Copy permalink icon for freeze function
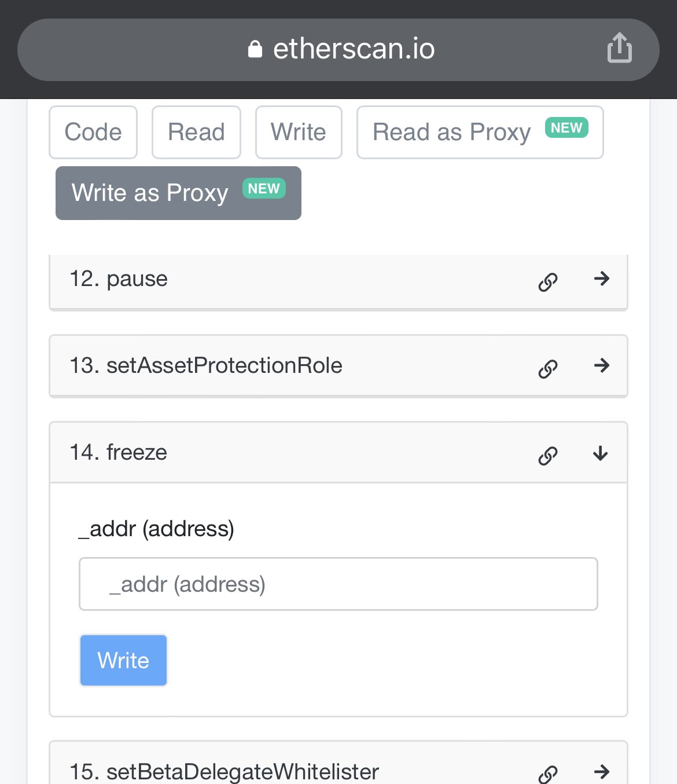Screen dimensions: 677x784 (x=547, y=456)
